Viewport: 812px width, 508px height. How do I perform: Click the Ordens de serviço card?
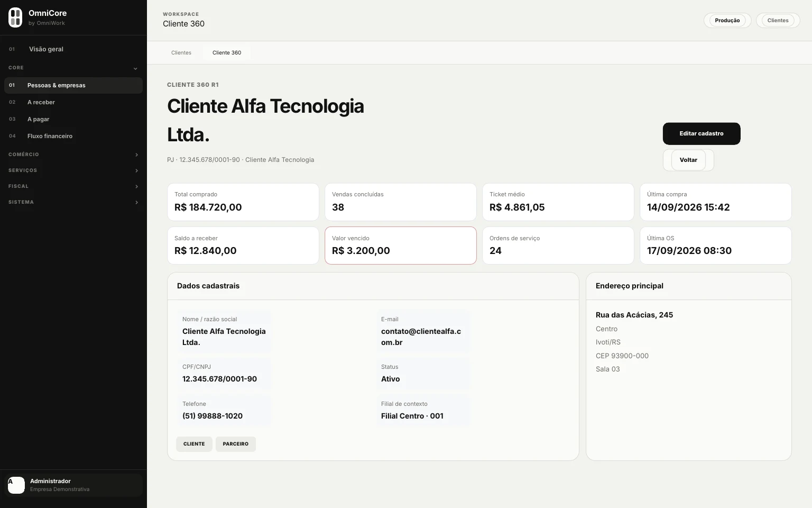pyautogui.click(x=558, y=246)
